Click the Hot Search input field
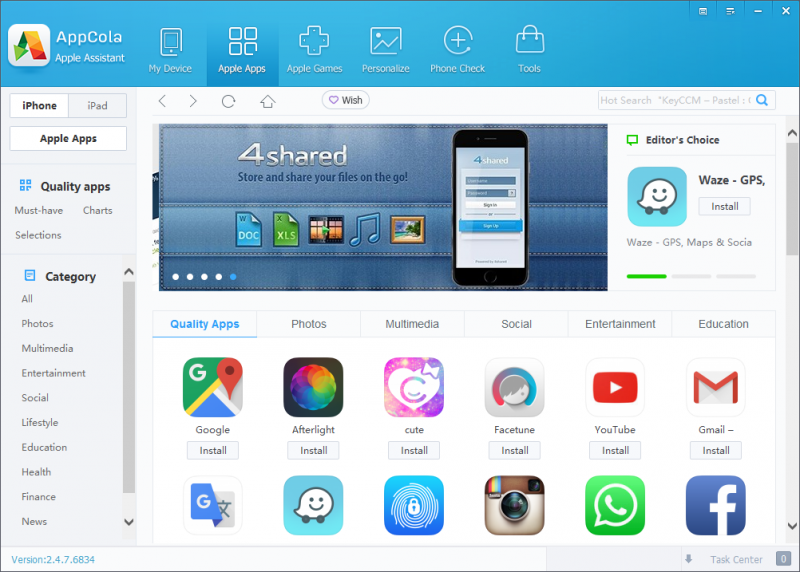 click(676, 100)
